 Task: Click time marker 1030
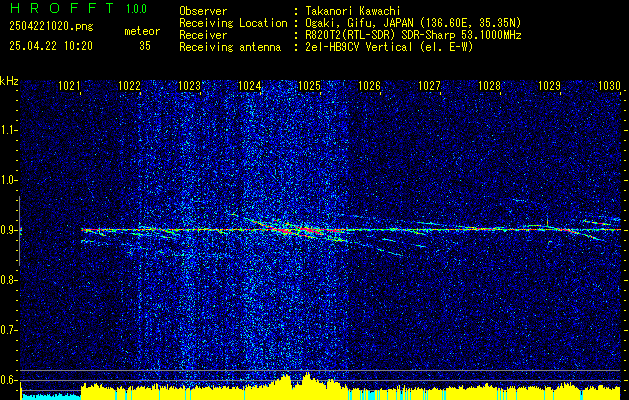click(x=609, y=85)
